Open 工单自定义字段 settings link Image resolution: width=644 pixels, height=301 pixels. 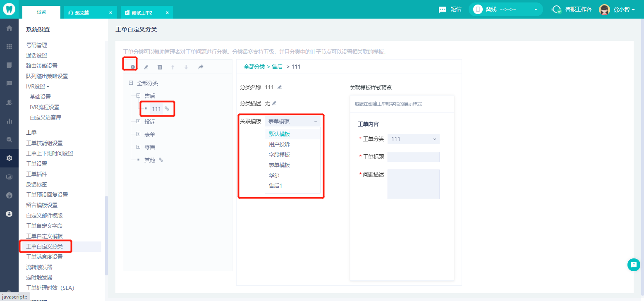(44, 226)
